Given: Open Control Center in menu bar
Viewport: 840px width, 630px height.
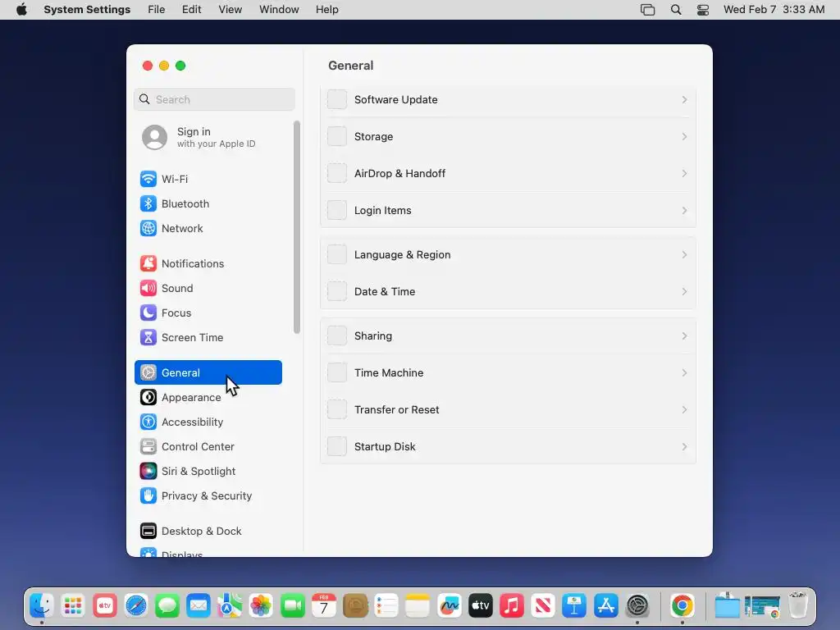Looking at the screenshot, I should 703,10.
